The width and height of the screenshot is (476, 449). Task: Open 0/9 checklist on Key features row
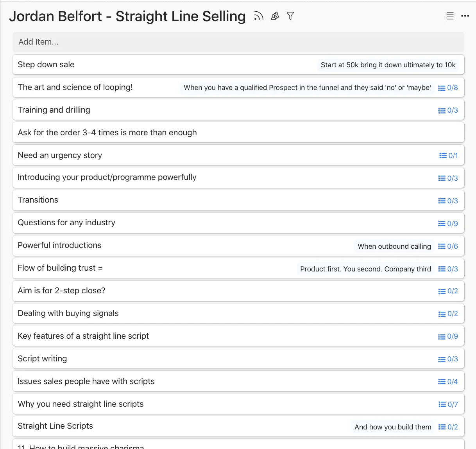click(x=448, y=337)
